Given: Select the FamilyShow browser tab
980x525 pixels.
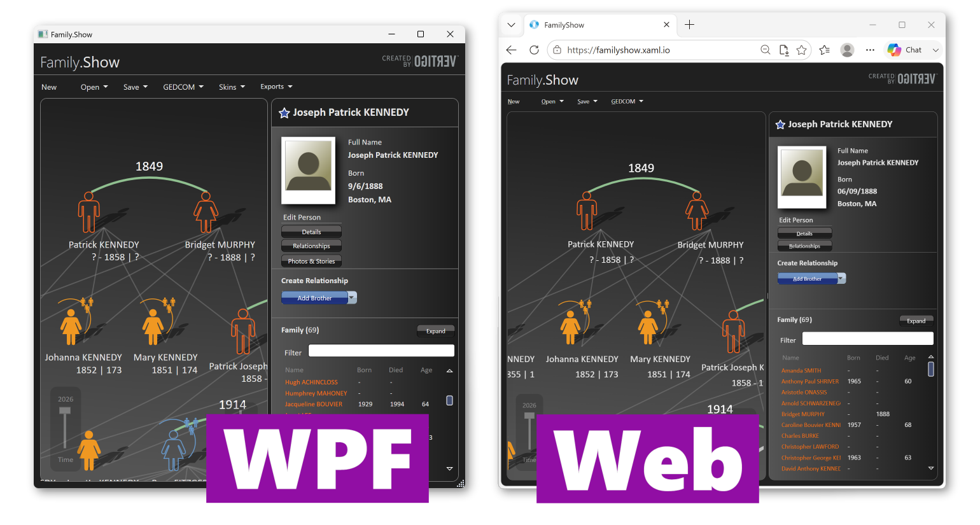Looking at the screenshot, I should [x=600, y=25].
